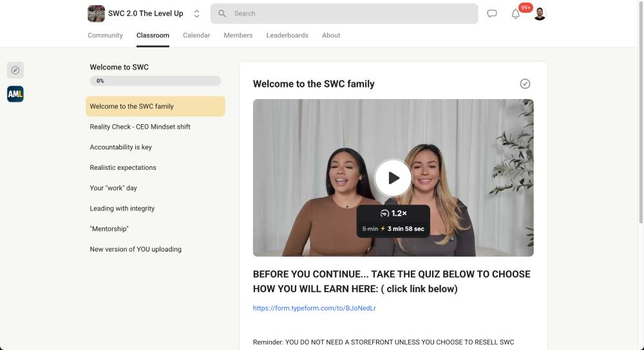Open 'New version of YOU uploading' lesson

tap(155, 249)
